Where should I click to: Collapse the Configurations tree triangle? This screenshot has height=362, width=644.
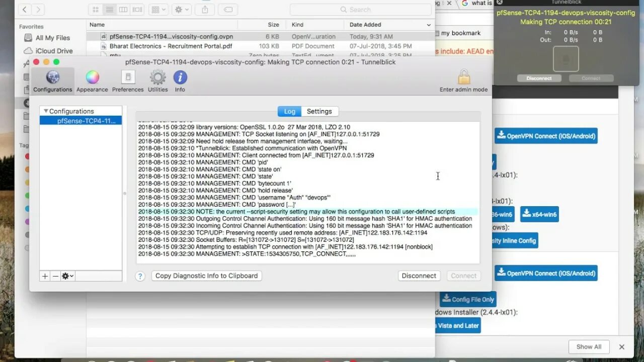coord(46,111)
